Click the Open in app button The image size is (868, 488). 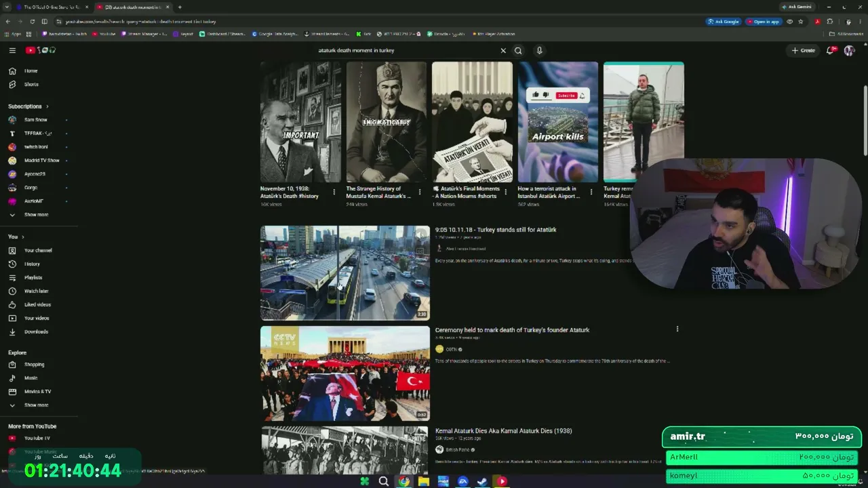pos(763,21)
